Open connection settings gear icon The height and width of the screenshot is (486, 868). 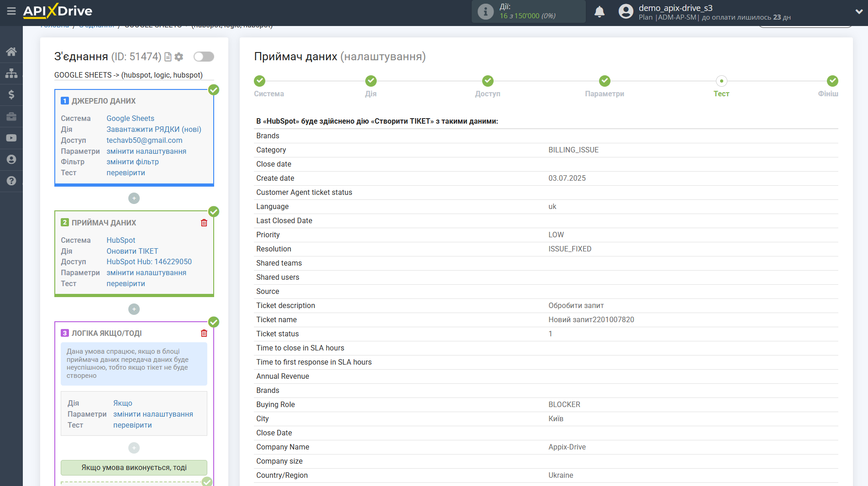[179, 57]
